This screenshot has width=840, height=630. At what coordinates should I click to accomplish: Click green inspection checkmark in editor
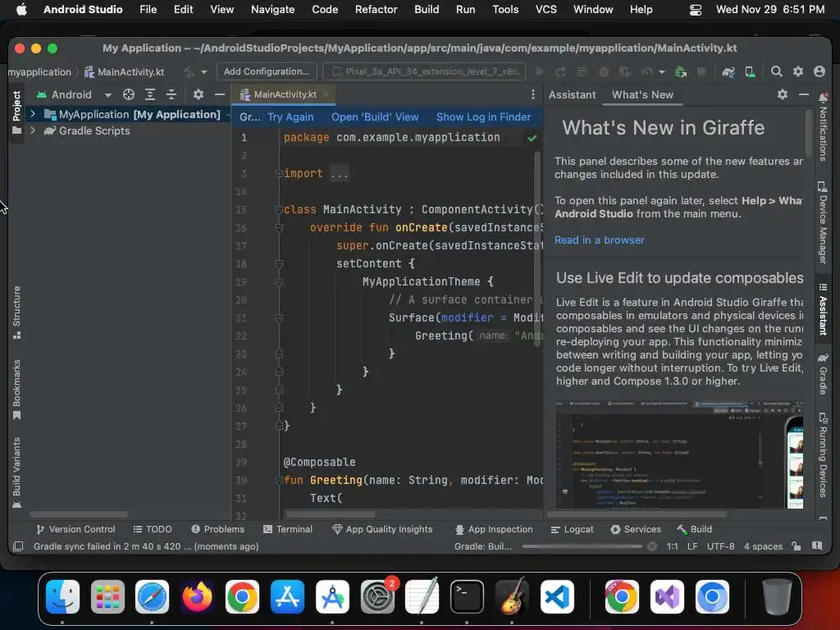(532, 138)
